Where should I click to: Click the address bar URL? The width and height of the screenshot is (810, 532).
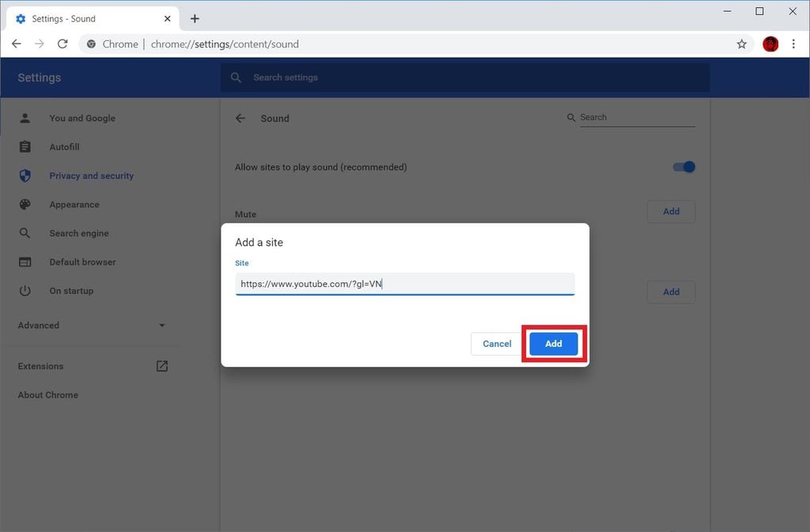tap(225, 44)
